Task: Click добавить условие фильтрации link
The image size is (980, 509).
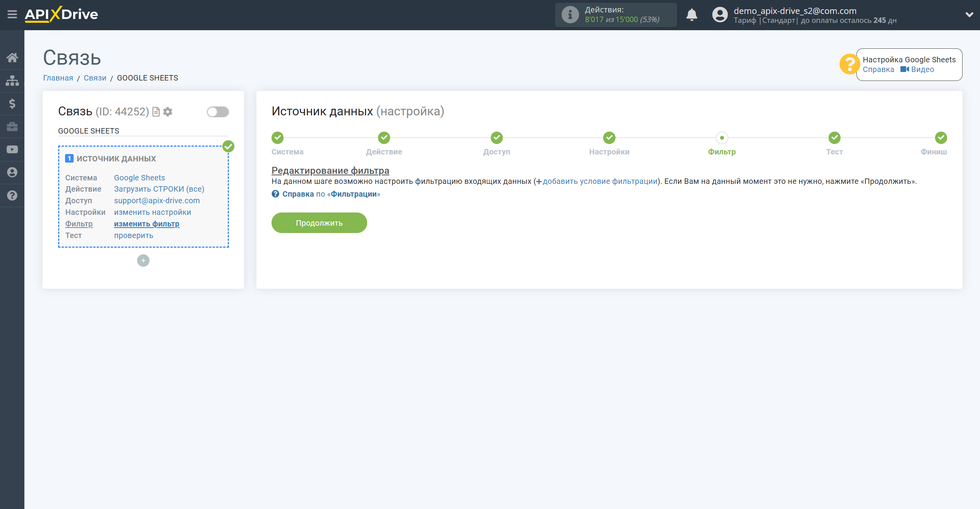Action: (x=597, y=182)
